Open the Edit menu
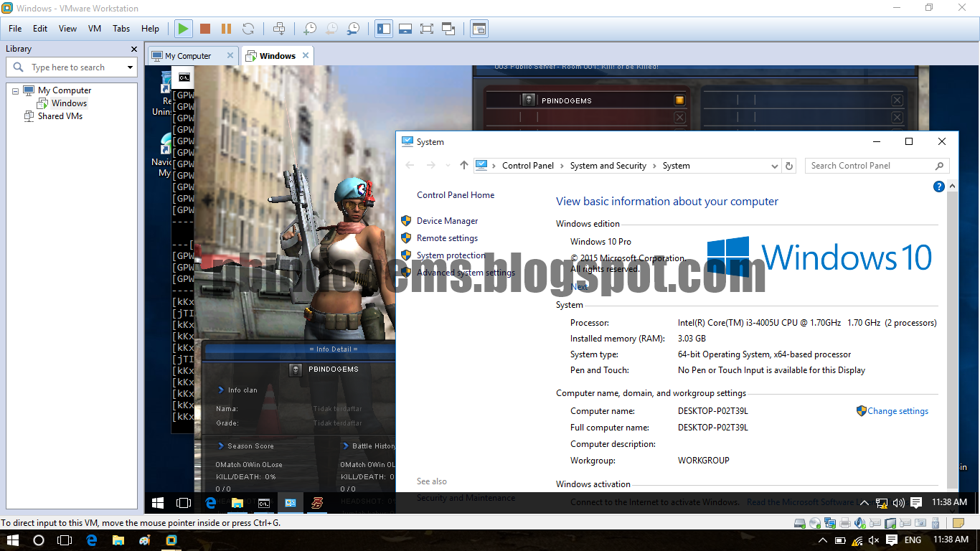Image resolution: width=980 pixels, height=551 pixels. [40, 29]
